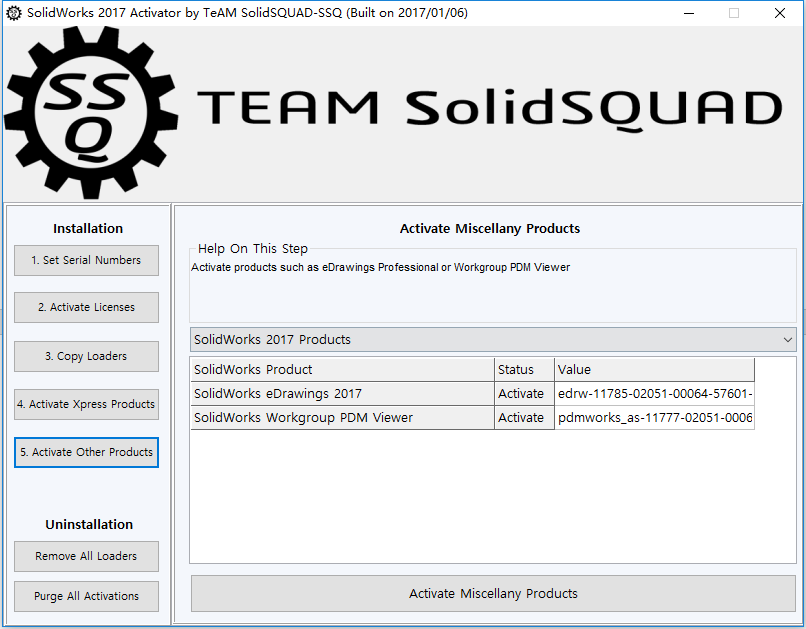Click the pdmworks_as serial value cell
The height and width of the screenshot is (629, 806).
(654, 418)
